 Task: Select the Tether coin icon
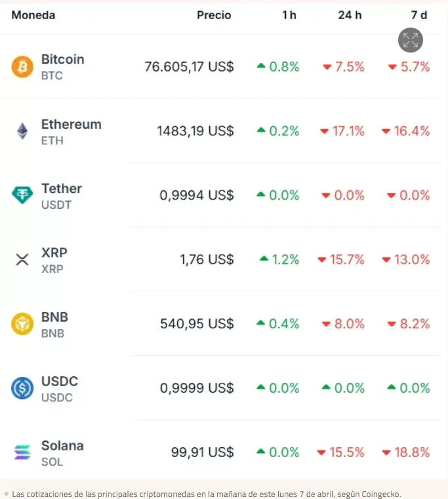pyautogui.click(x=22, y=195)
